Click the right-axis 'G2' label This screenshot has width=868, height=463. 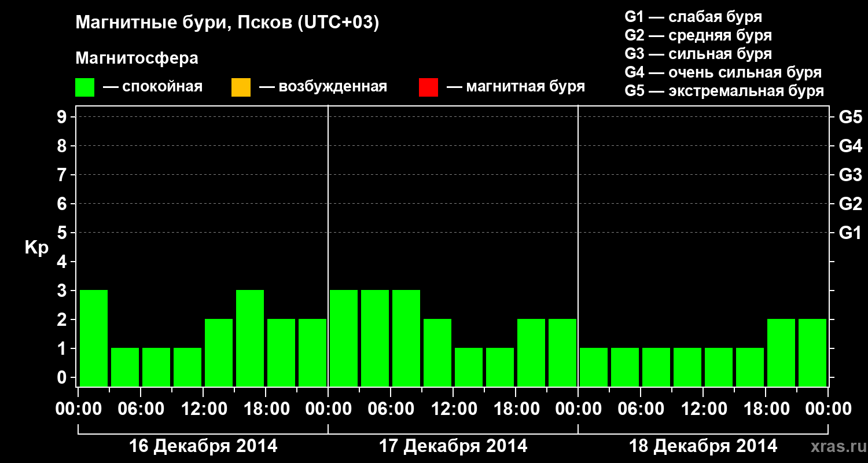(x=851, y=204)
